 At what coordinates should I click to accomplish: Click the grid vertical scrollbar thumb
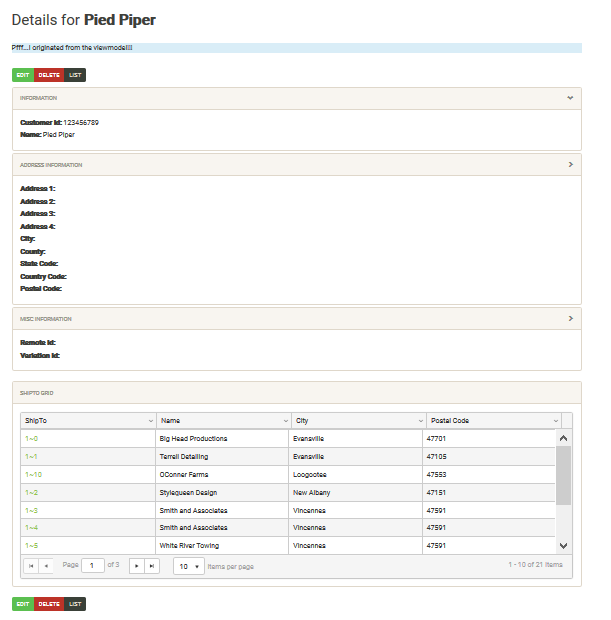(564, 475)
